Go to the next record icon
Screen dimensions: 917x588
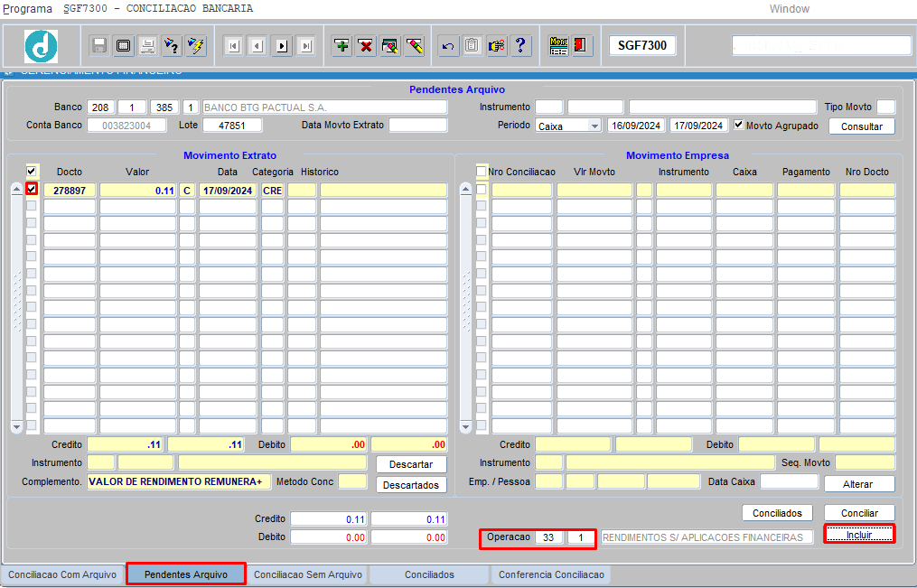coord(282,45)
